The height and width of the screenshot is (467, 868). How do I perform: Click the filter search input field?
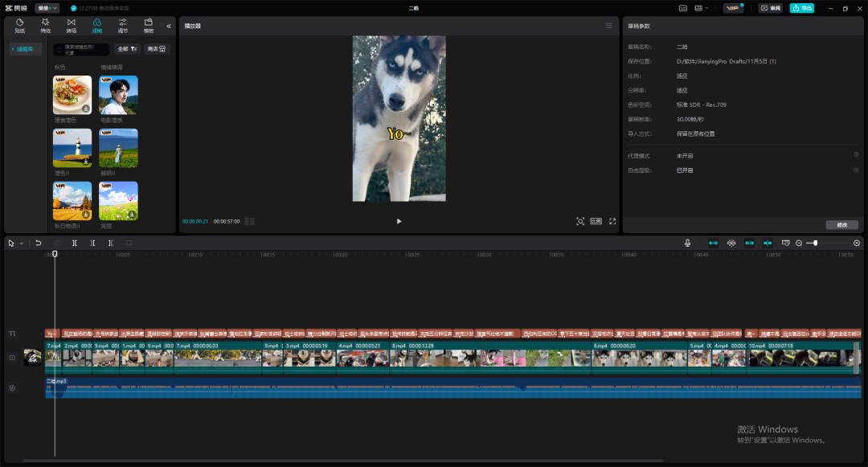[82, 49]
